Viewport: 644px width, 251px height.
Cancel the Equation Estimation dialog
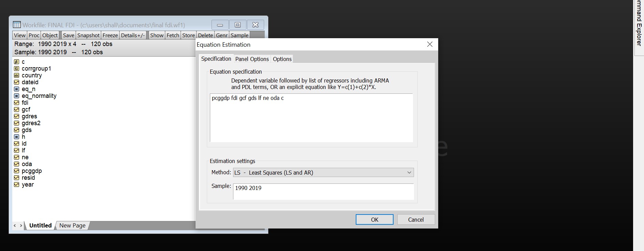click(416, 220)
